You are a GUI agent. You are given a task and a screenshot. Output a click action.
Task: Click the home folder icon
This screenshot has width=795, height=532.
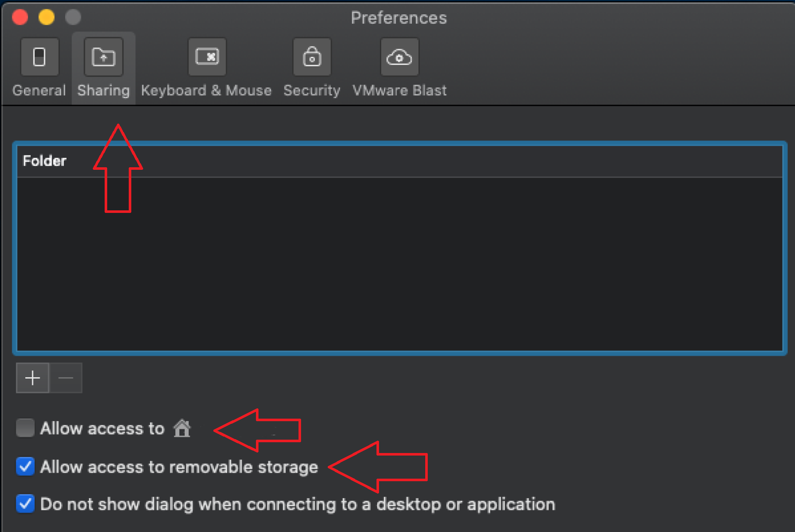(182, 428)
